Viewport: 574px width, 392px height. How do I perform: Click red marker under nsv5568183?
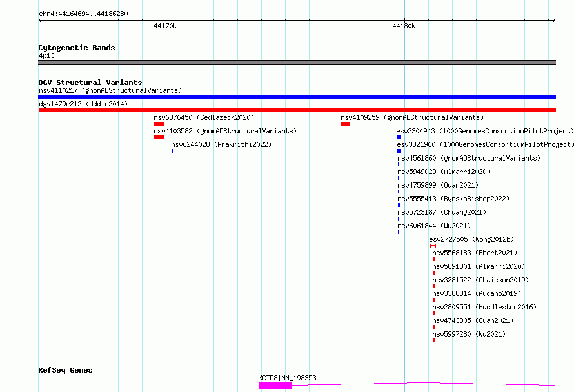pos(434,259)
